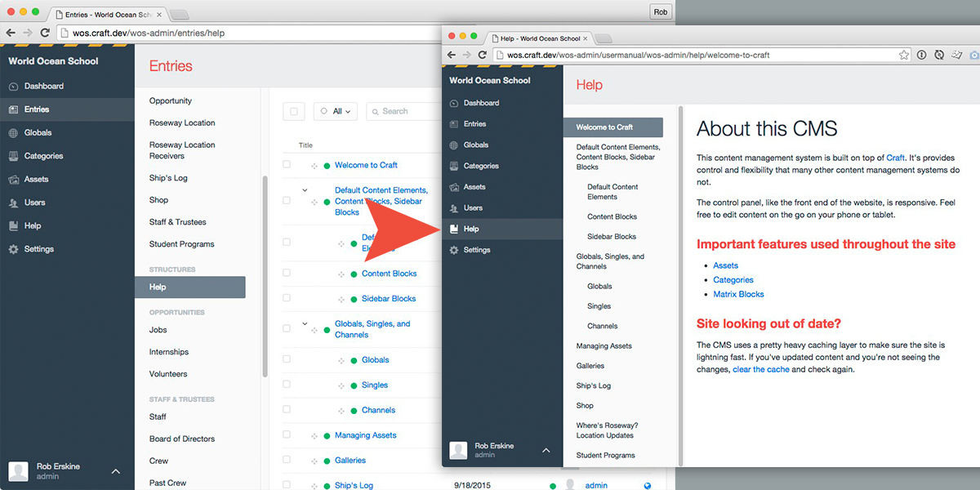Click scrollbar of the entries sidebar list
This screenshot has height=490, width=980.
263,276
